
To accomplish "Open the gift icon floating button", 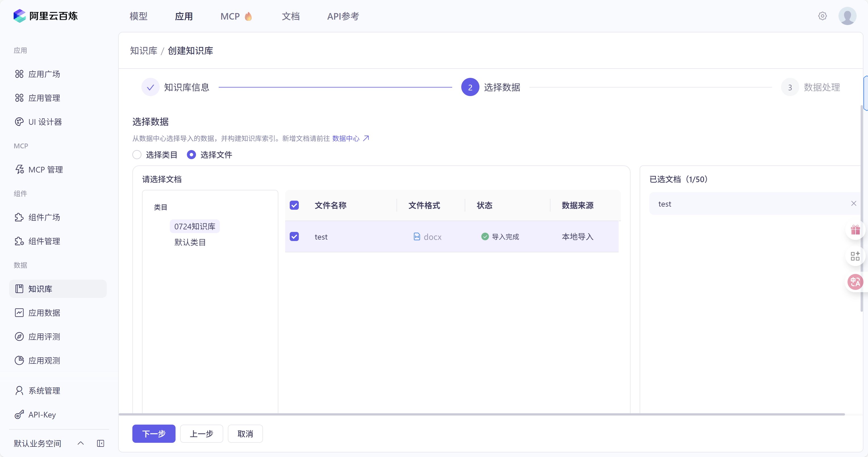I will 855,230.
